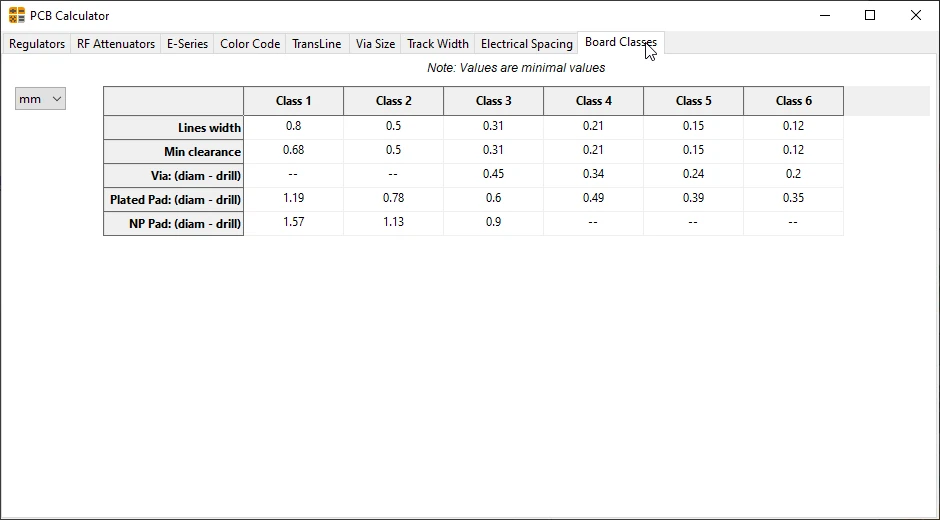The width and height of the screenshot is (940, 520).
Task: Minimize the PCB Calculator window
Action: (825, 15)
